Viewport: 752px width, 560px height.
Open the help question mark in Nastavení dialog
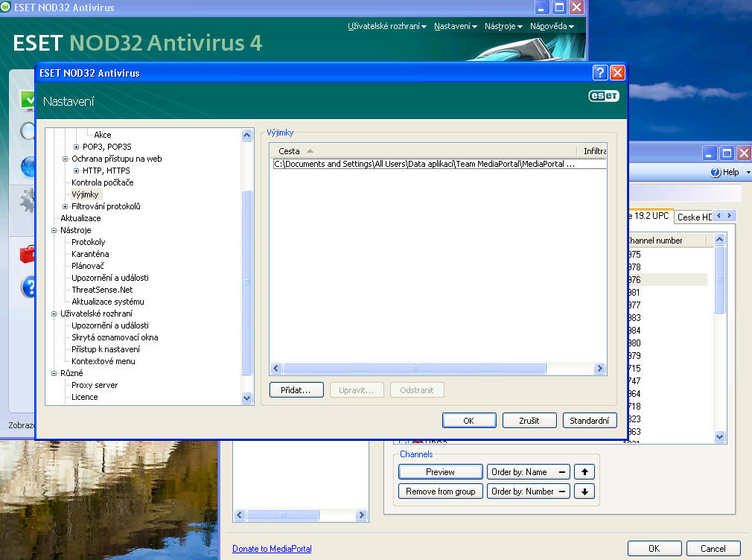tap(599, 73)
